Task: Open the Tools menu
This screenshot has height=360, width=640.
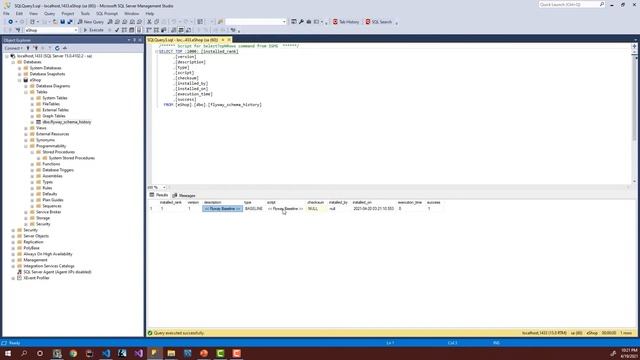Action: tap(85, 13)
